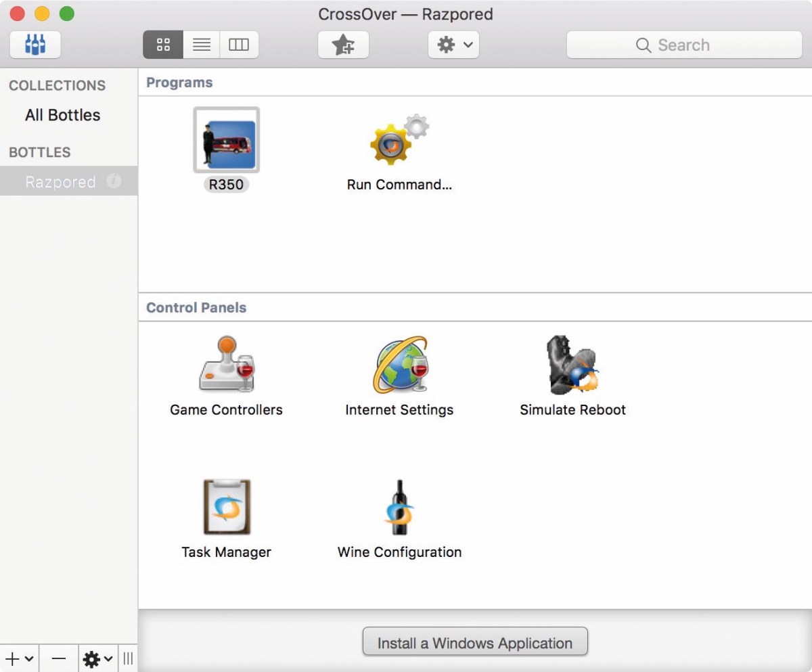The height and width of the screenshot is (672, 812).
Task: Click the Wine Configuration label
Action: [x=399, y=552]
